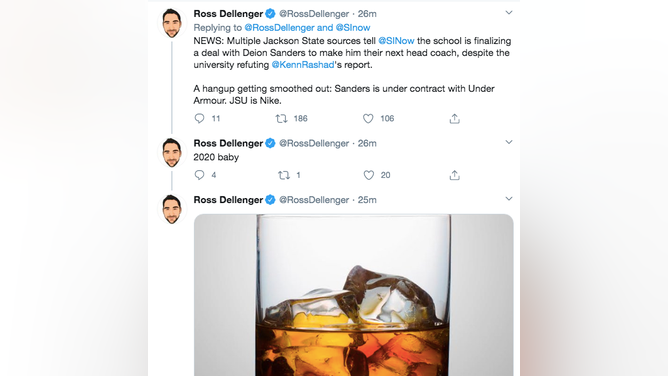Image resolution: width=668 pixels, height=376 pixels.
Task: Open Ross Dellenger's avatar on first tweet
Action: tap(172, 23)
